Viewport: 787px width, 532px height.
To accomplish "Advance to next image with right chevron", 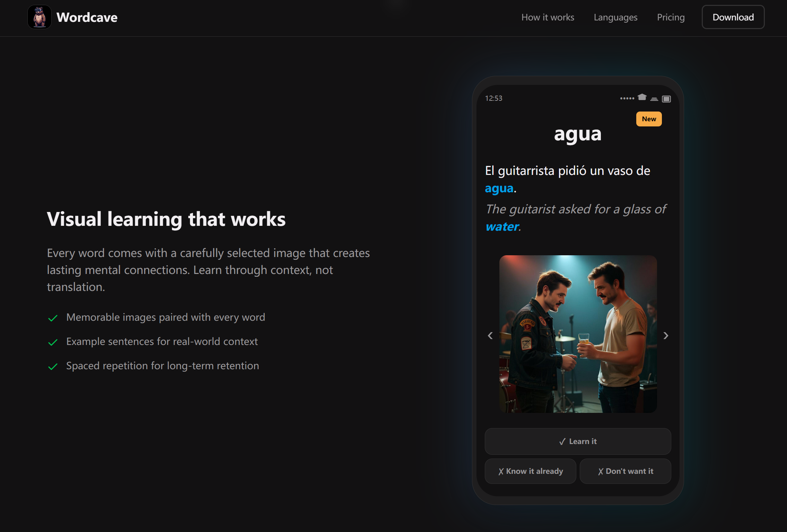I will point(665,335).
